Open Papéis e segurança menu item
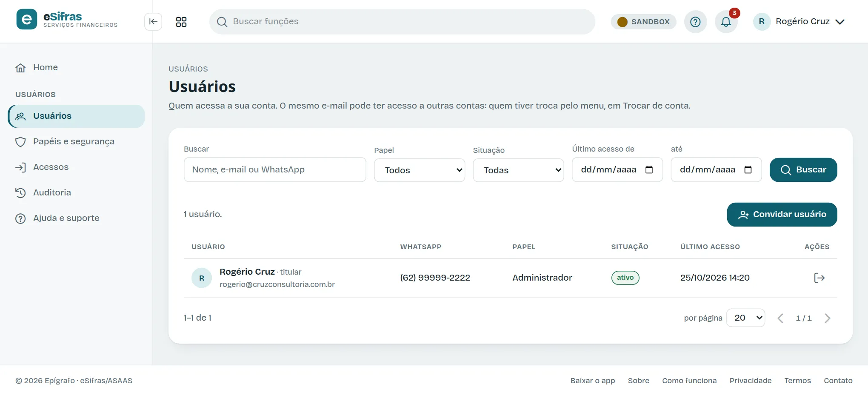The height and width of the screenshot is (396, 868). click(76, 142)
